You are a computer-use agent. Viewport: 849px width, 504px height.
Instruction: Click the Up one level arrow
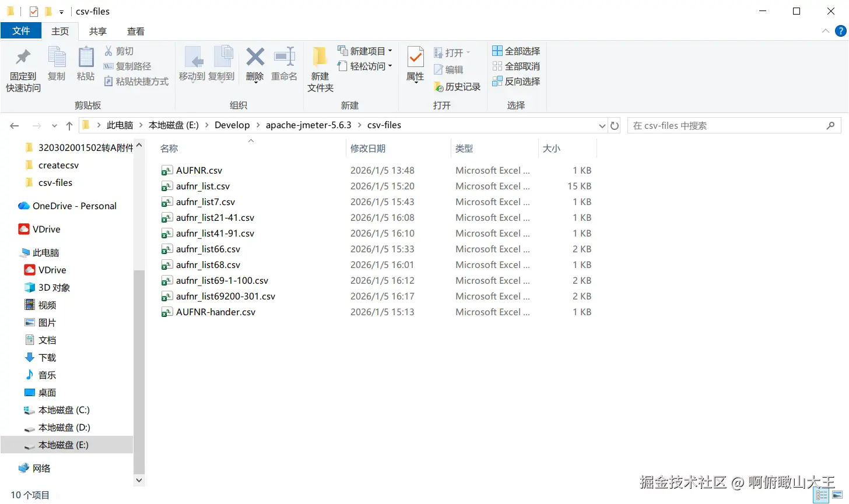[x=69, y=126]
